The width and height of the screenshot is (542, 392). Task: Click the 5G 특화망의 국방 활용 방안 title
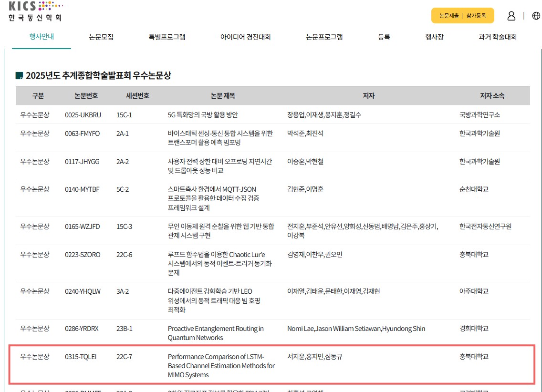(x=203, y=115)
